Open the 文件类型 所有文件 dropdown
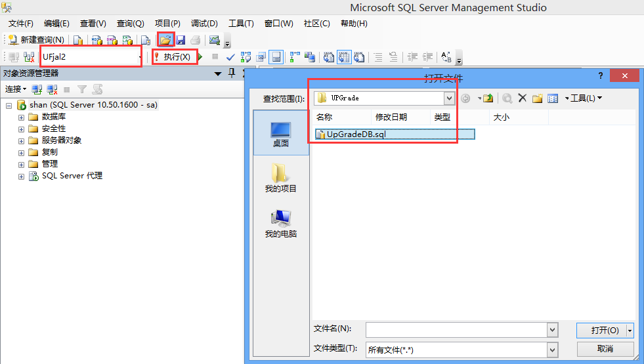 tap(553, 350)
